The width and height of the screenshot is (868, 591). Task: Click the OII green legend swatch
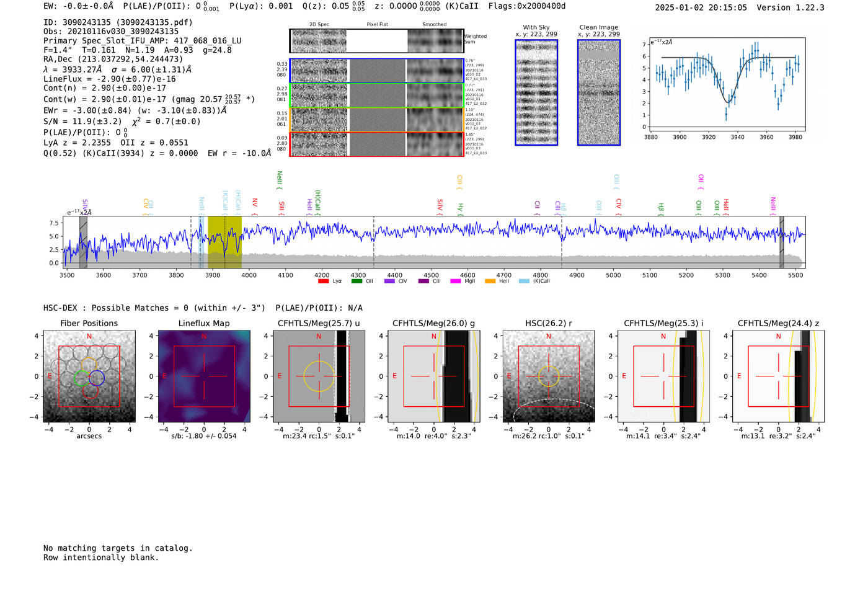click(356, 281)
